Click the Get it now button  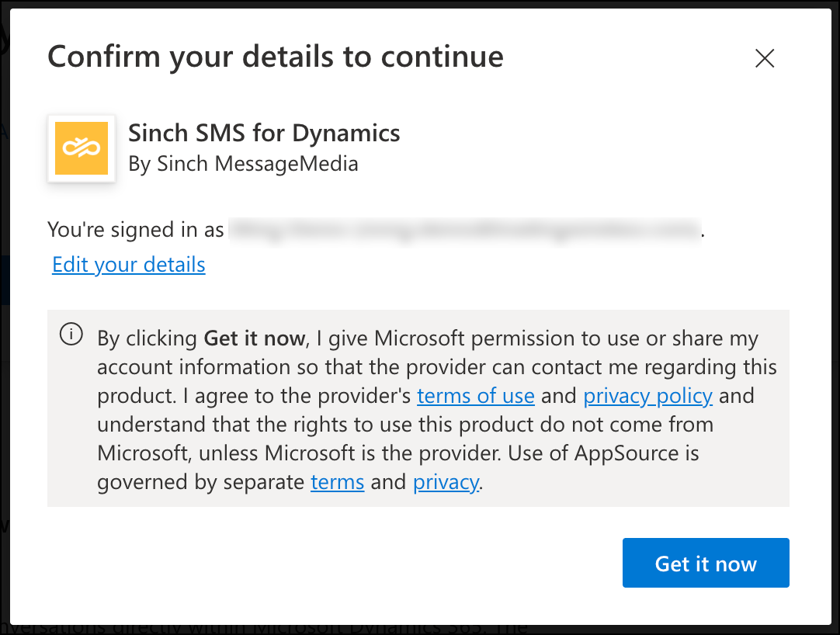tap(705, 563)
